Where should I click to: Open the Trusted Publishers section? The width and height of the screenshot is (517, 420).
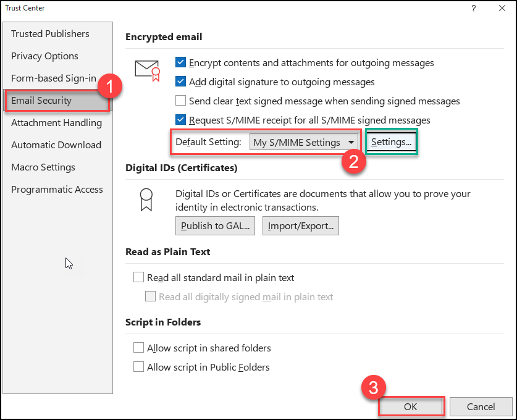tap(50, 33)
